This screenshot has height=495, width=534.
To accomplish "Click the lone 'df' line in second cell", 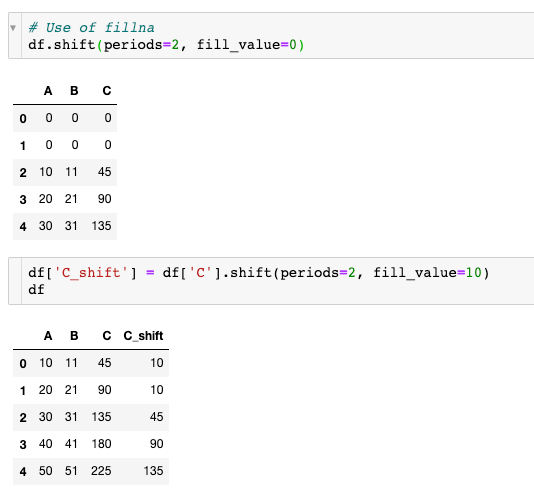I will click(x=36, y=290).
